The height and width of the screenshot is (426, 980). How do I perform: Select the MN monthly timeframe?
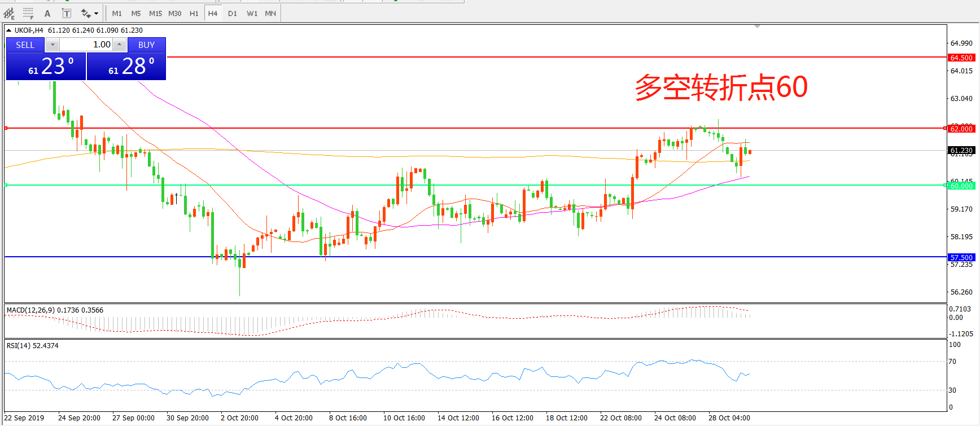pyautogui.click(x=270, y=14)
